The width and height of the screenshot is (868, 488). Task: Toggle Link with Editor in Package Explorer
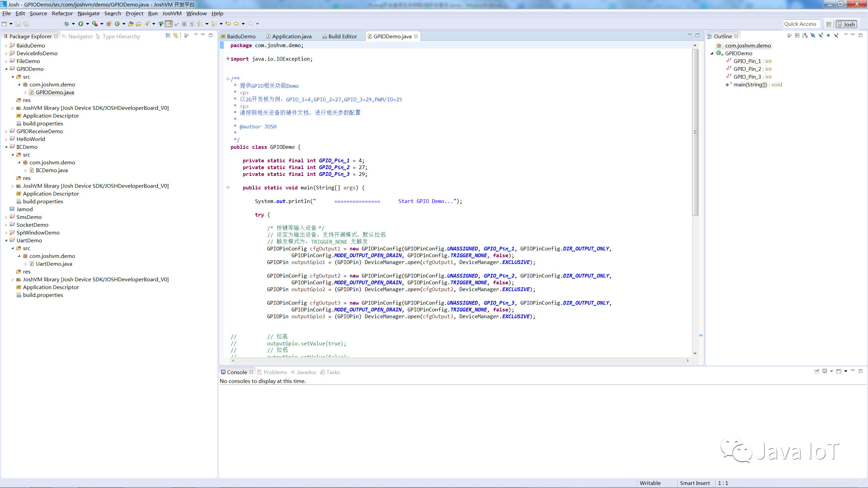pos(176,35)
